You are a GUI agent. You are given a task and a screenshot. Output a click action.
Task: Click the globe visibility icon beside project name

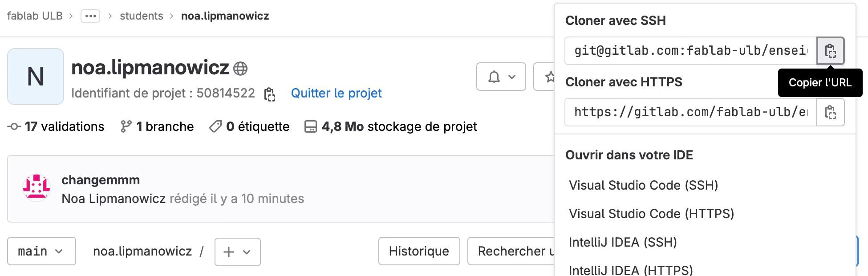coord(240,69)
